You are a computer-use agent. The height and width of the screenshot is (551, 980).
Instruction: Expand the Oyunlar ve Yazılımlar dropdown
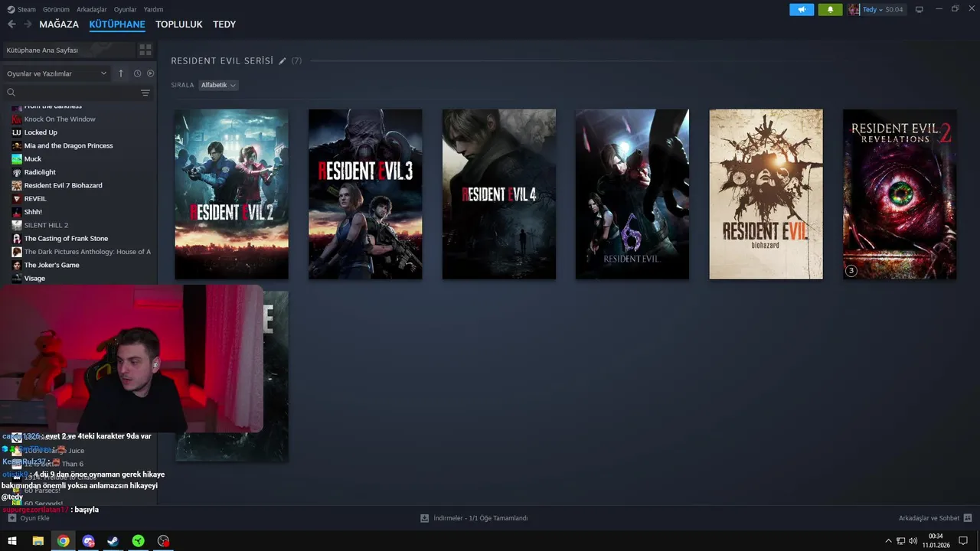pos(57,73)
